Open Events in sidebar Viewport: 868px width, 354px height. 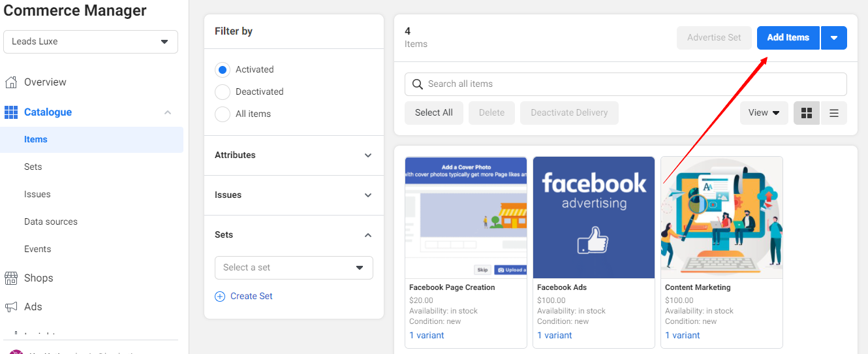pos(38,249)
